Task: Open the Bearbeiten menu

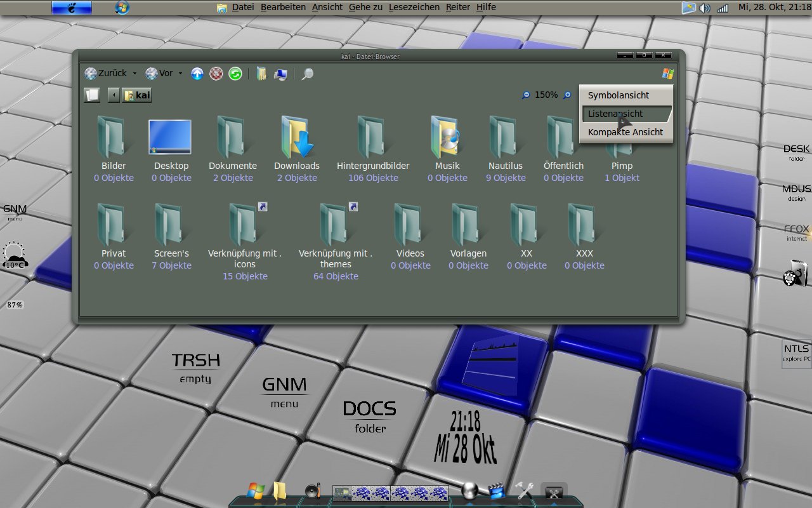Action: 283,7
